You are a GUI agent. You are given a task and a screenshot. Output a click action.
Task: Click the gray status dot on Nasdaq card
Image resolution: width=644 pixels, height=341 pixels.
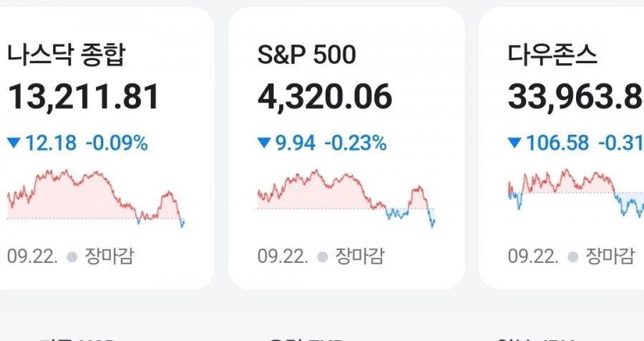click(72, 256)
